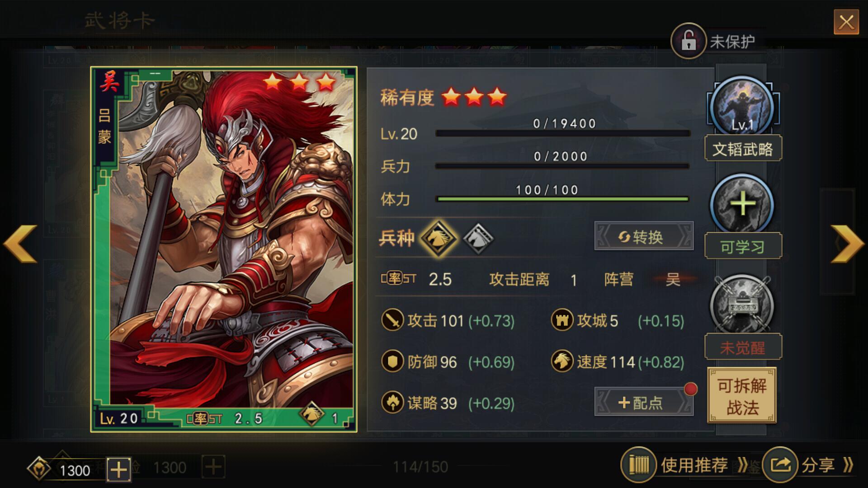Image resolution: width=868 pixels, height=488 pixels.
Task: Click the 攻城 castle stat icon
Action: click(x=562, y=320)
